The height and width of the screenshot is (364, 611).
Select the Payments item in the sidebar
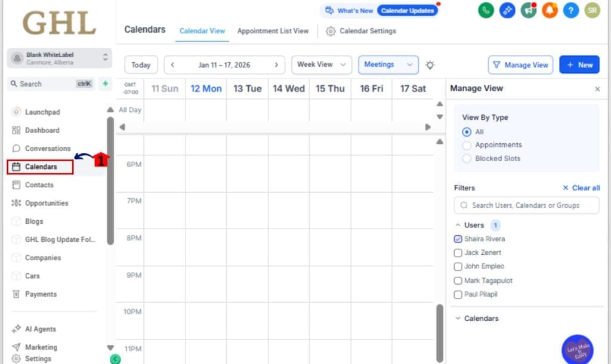[41, 294]
